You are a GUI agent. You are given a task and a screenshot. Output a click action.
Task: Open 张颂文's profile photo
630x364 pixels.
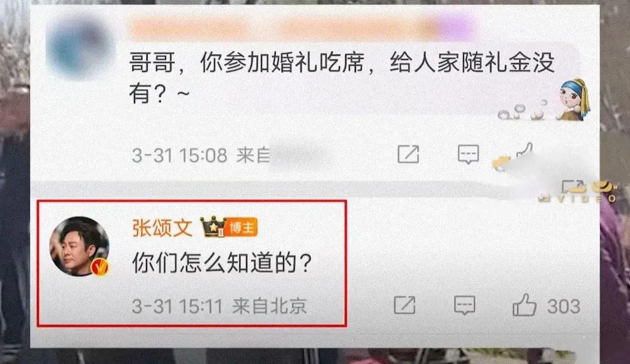click(79, 246)
